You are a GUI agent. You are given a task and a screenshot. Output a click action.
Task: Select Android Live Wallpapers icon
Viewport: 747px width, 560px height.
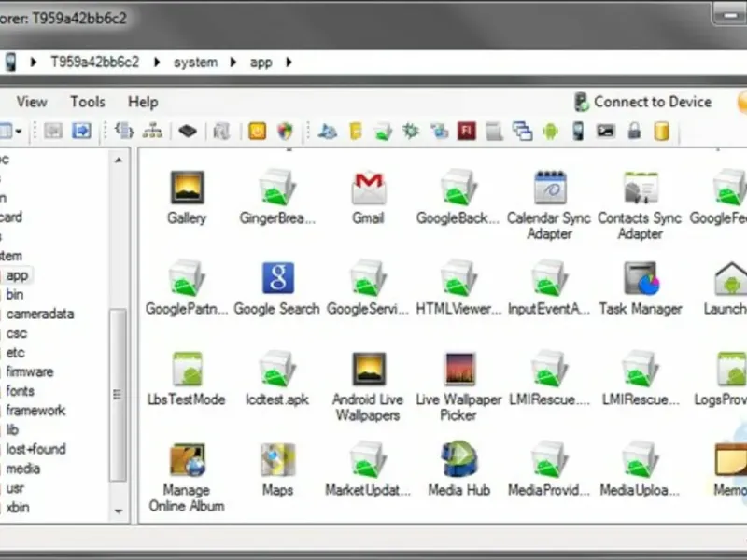(x=368, y=369)
